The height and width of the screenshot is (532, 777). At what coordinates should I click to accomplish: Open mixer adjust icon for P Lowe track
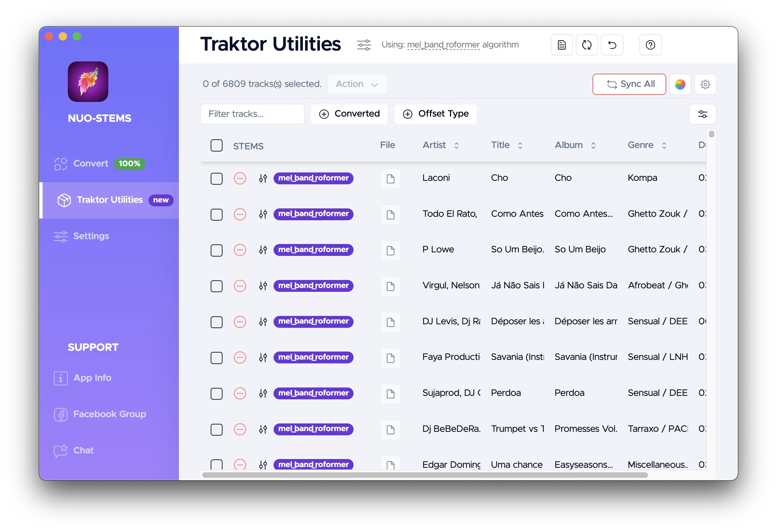click(263, 250)
